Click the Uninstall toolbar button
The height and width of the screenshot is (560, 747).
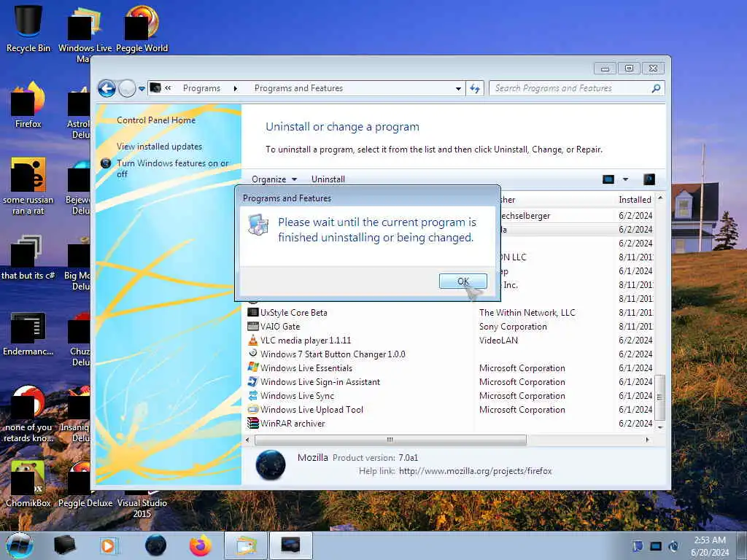[x=328, y=179]
